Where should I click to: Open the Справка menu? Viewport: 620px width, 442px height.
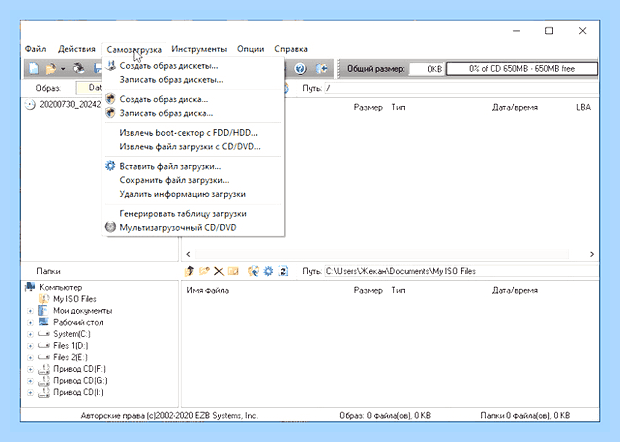(x=291, y=49)
